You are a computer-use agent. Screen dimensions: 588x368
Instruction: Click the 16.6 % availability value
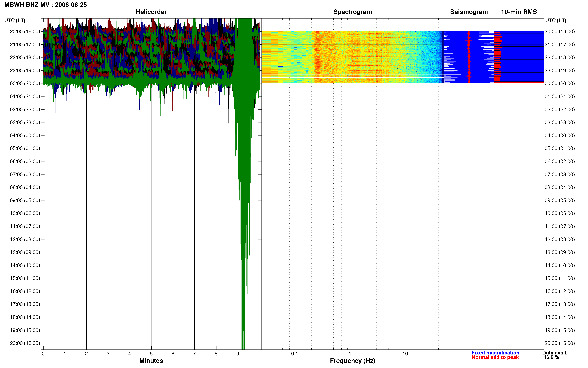point(552,357)
